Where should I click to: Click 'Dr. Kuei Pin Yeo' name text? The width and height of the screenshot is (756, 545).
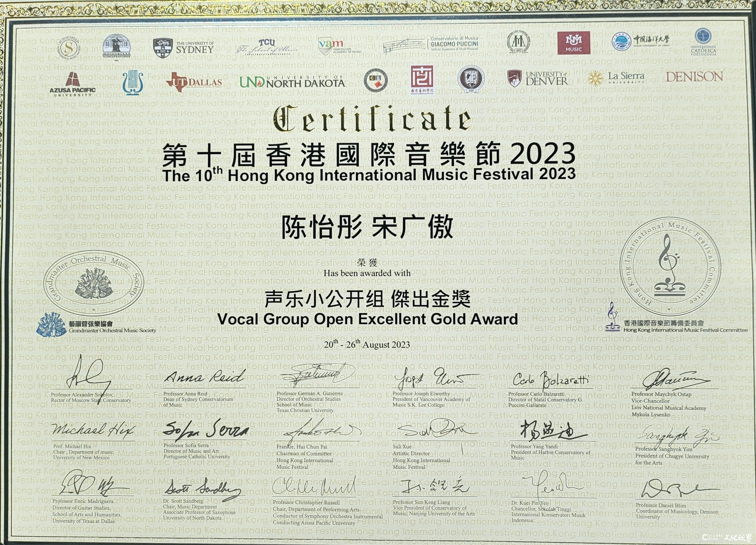click(530, 503)
